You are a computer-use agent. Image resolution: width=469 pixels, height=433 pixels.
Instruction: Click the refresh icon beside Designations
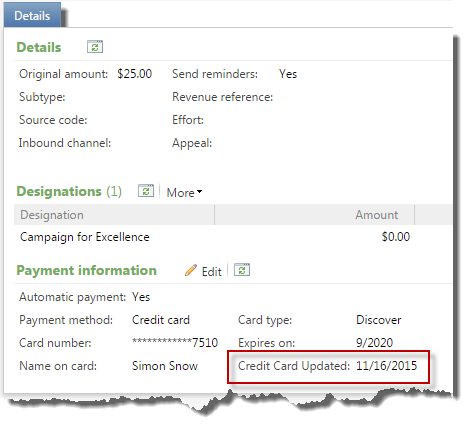(x=146, y=191)
